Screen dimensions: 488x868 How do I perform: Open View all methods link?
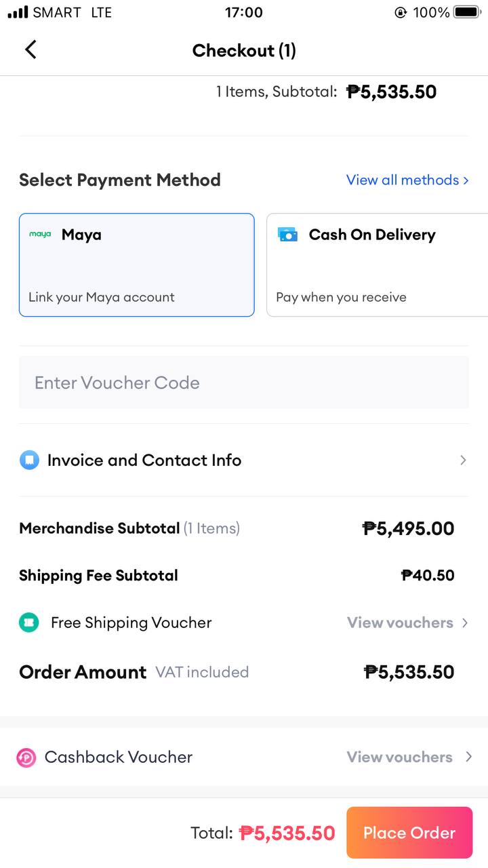click(407, 180)
